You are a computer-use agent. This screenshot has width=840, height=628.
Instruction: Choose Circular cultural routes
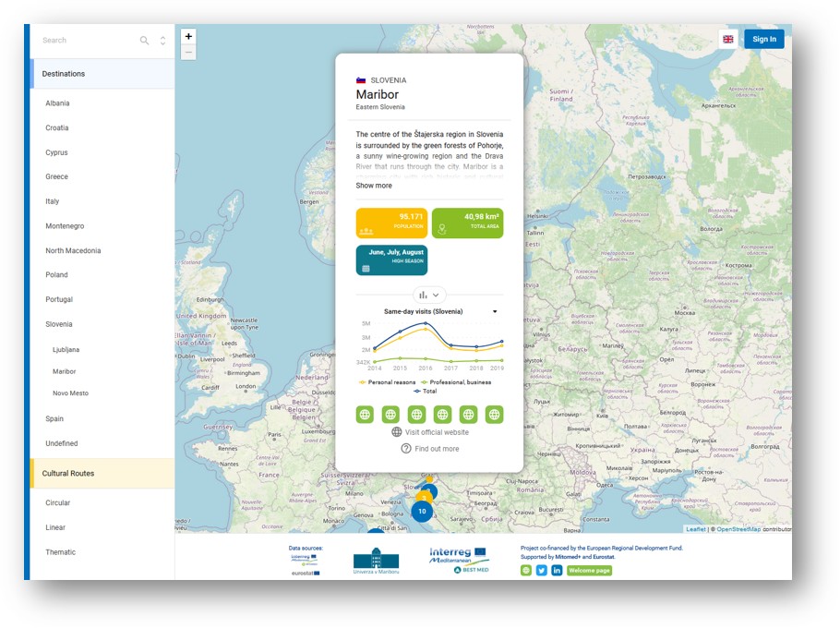click(58, 503)
